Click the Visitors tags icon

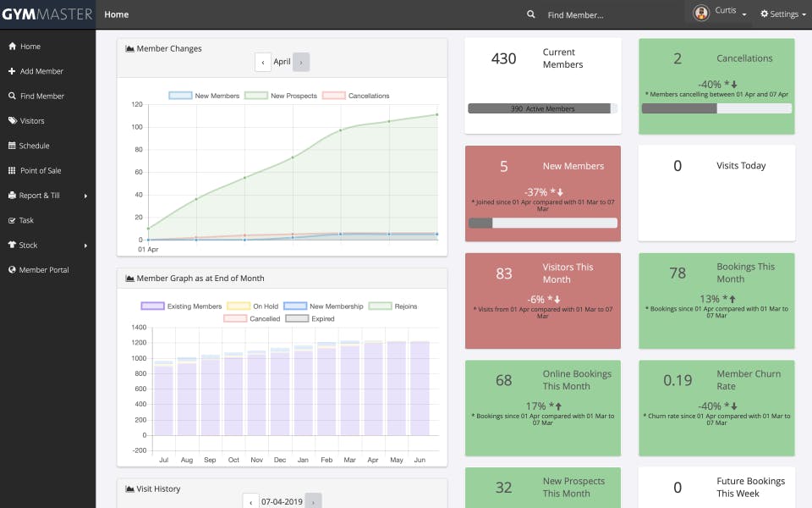(x=13, y=121)
